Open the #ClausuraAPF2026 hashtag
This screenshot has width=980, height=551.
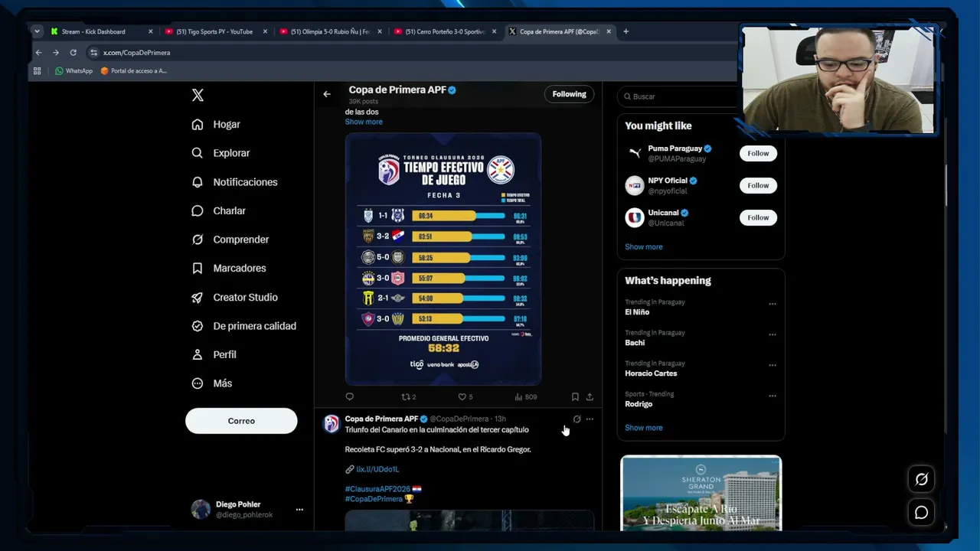(x=378, y=489)
